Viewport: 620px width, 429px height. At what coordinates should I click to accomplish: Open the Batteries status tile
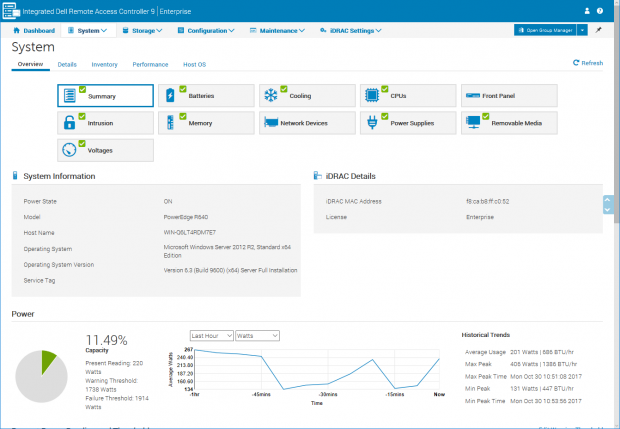(206, 95)
